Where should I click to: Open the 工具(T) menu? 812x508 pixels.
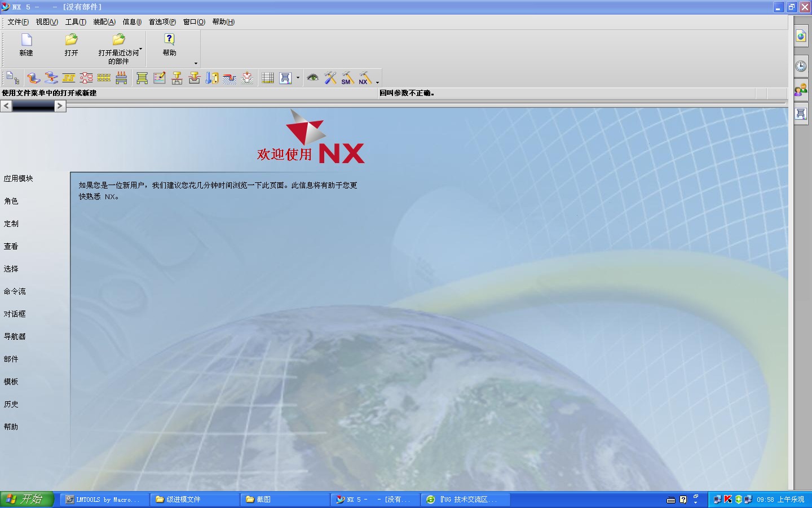coord(76,22)
